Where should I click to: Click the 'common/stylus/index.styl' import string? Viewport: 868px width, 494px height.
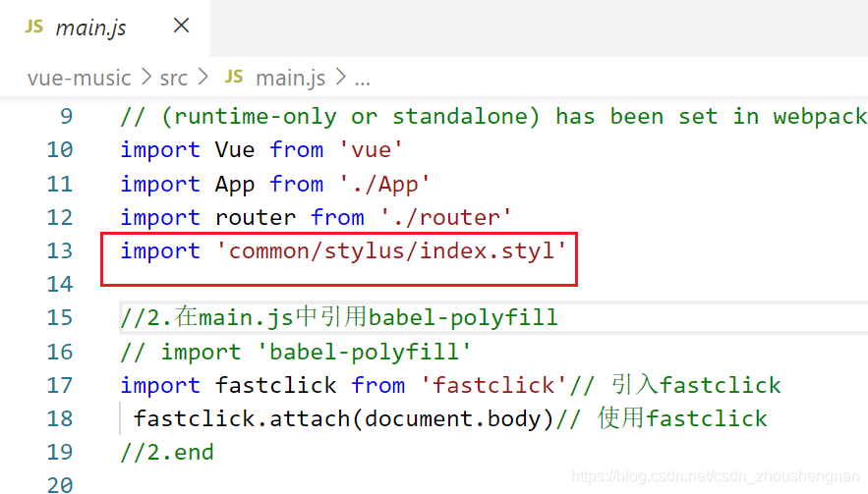tap(391, 250)
